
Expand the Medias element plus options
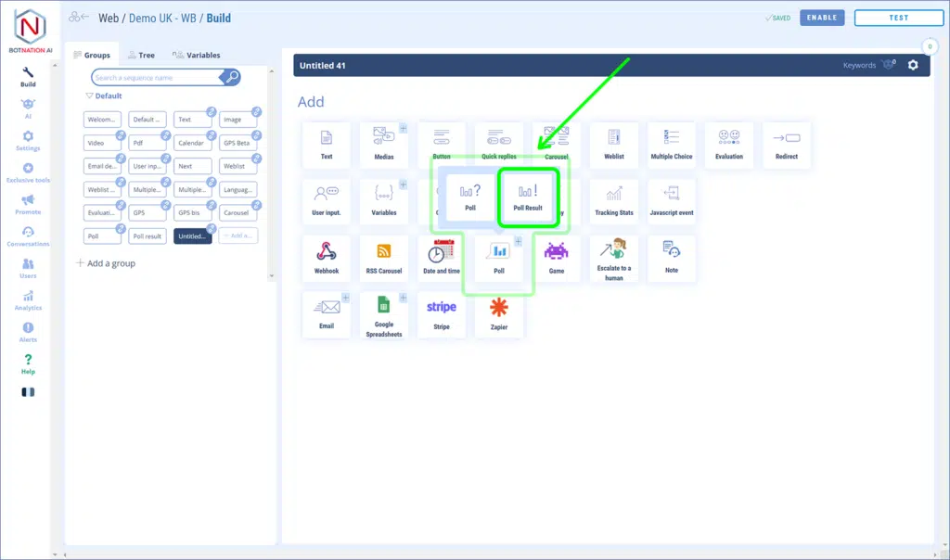(x=404, y=128)
